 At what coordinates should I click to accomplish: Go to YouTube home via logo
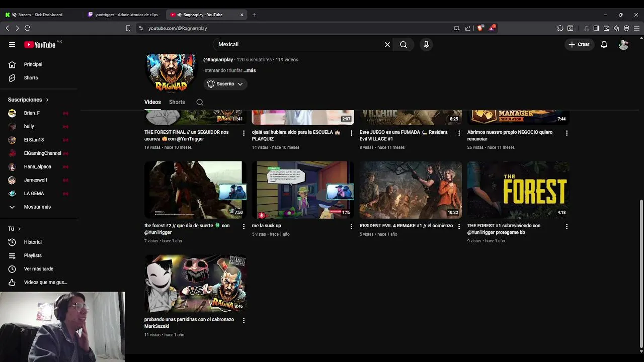coord(40,45)
